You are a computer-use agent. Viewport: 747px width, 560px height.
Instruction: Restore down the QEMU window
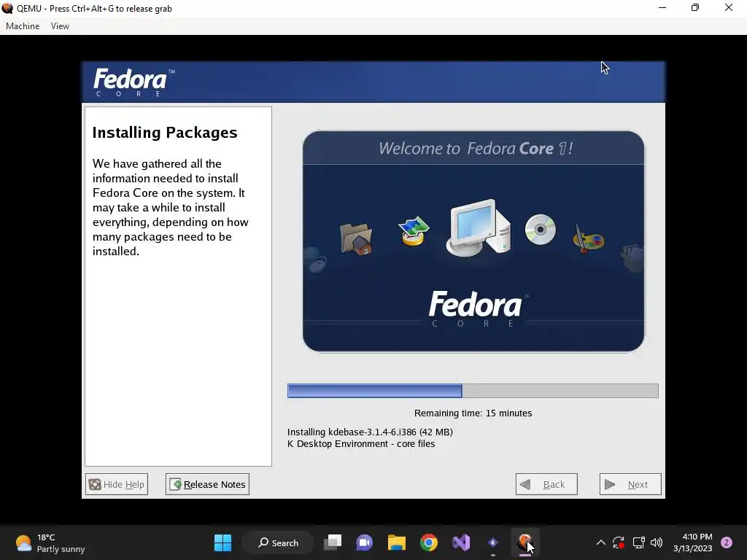click(x=695, y=8)
